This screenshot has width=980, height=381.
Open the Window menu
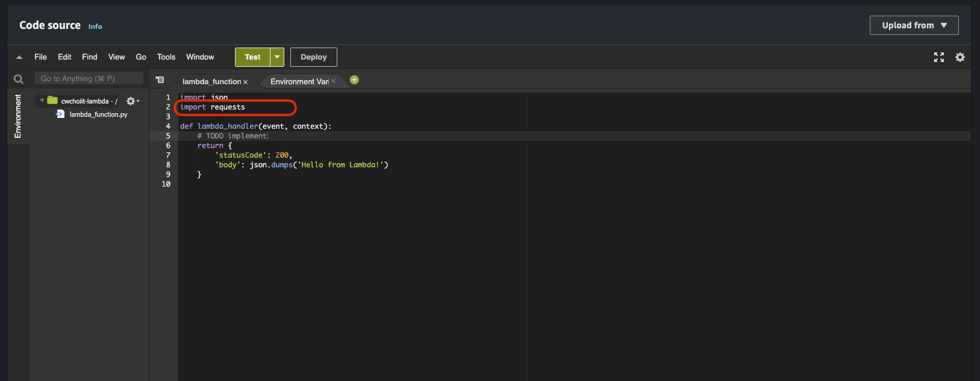(x=200, y=57)
